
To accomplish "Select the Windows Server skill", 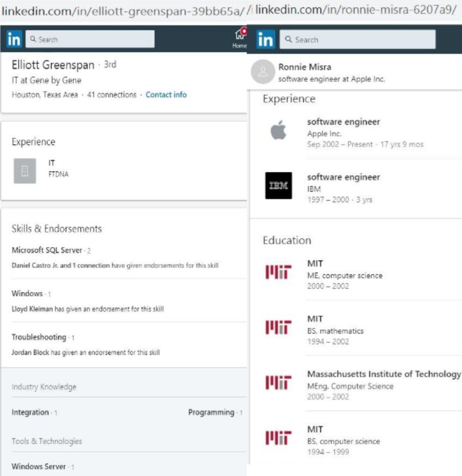I will coord(39,466).
